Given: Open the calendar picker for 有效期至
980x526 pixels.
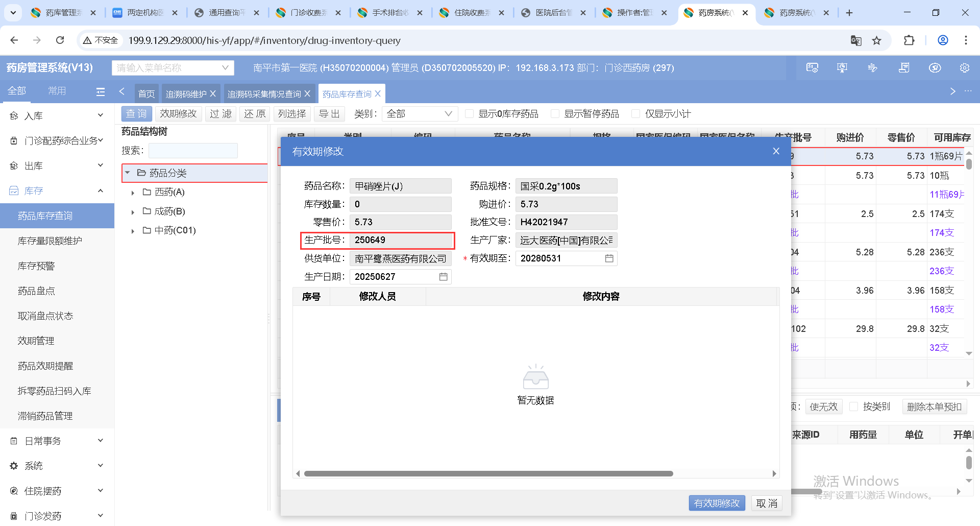Looking at the screenshot, I should click(609, 258).
